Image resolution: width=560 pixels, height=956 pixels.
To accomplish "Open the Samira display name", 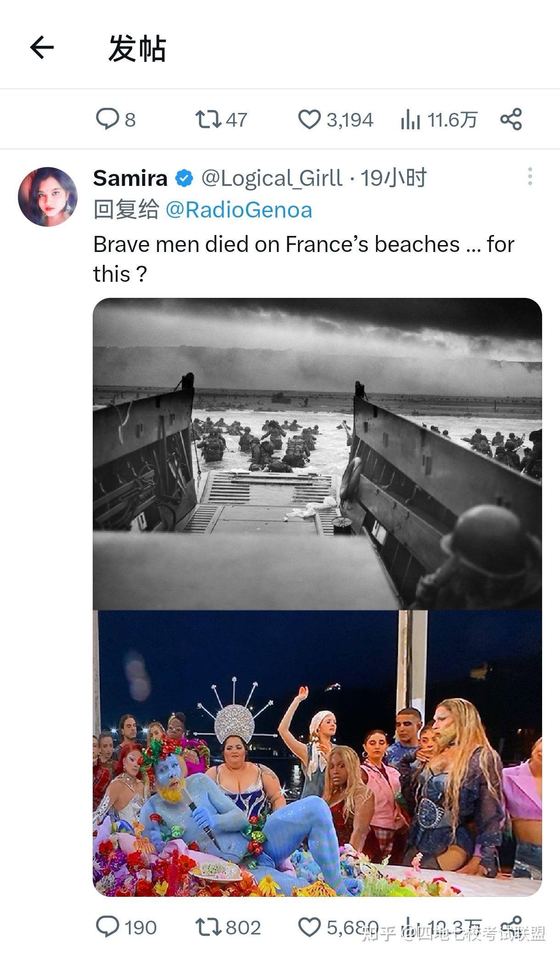I will [x=130, y=178].
